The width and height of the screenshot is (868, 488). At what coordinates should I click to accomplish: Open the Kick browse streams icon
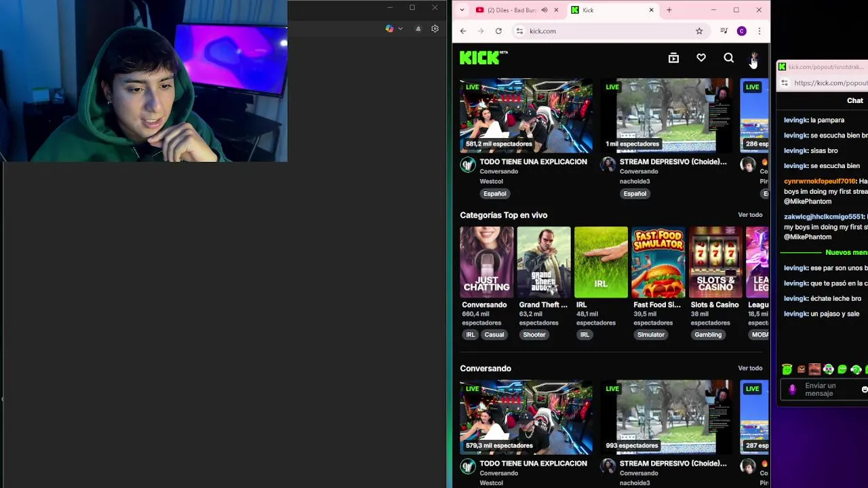tap(673, 58)
